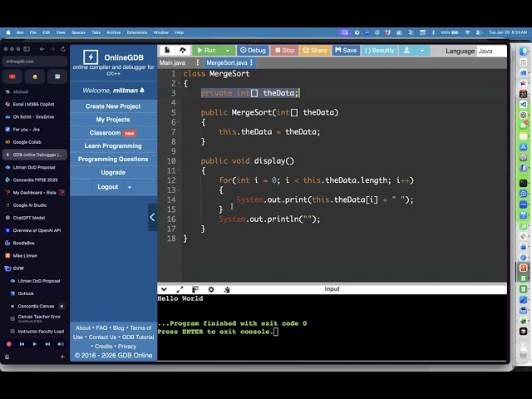Collapse code block at line 2
Viewport: 532px width, 399px height.
pyautogui.click(x=180, y=83)
